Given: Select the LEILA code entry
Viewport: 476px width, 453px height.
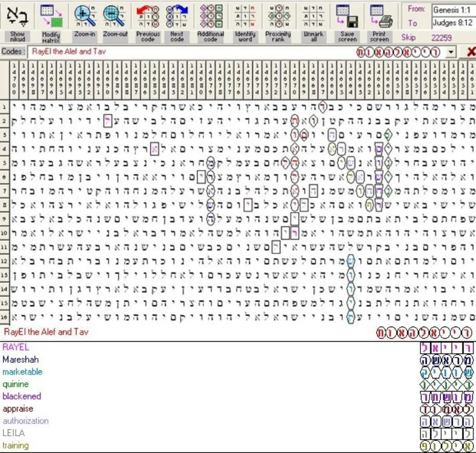Looking at the screenshot, I should (14, 433).
